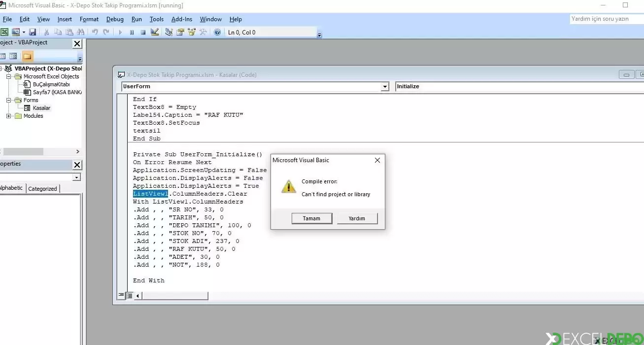Open the Run menu

[x=136, y=19]
